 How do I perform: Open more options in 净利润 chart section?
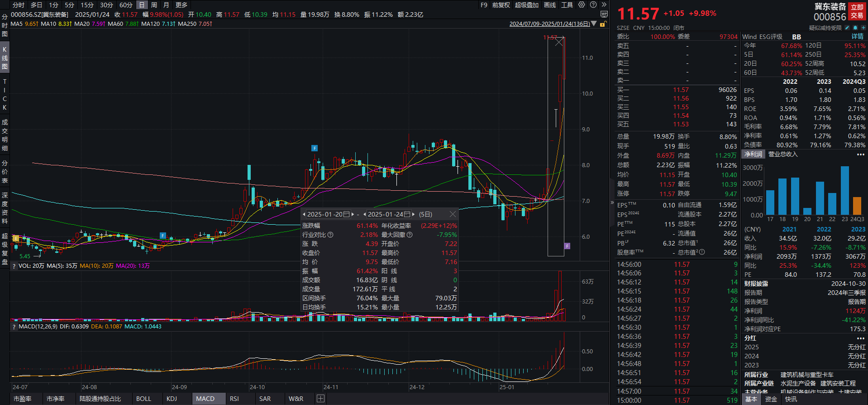tap(860, 154)
